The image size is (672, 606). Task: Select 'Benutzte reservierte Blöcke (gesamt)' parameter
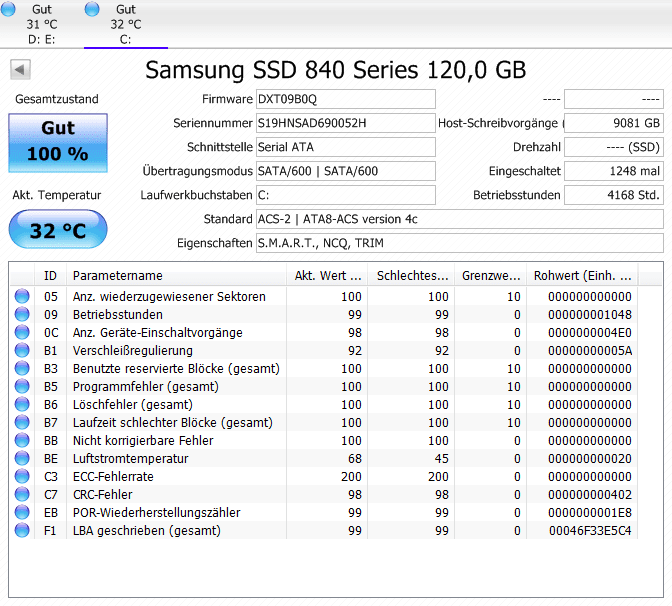tap(176, 369)
